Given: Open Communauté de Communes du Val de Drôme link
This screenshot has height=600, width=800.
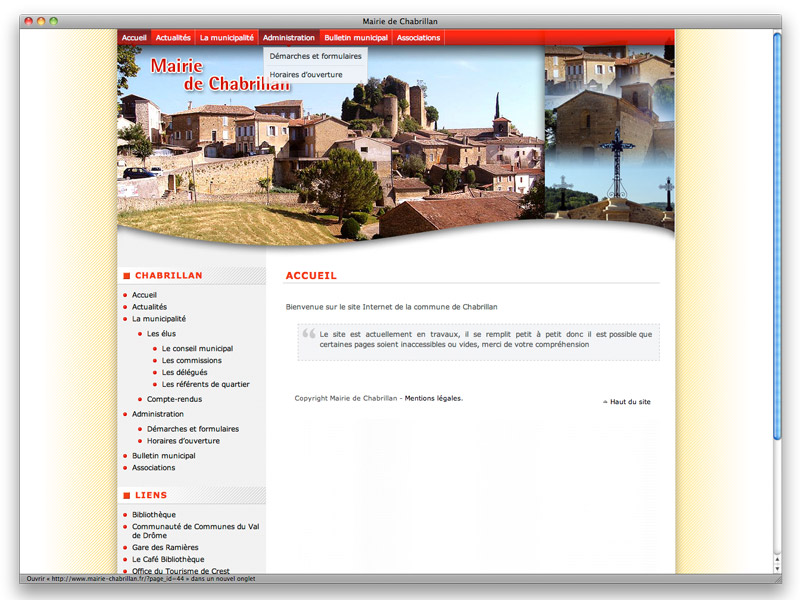Looking at the screenshot, I should click(x=195, y=531).
